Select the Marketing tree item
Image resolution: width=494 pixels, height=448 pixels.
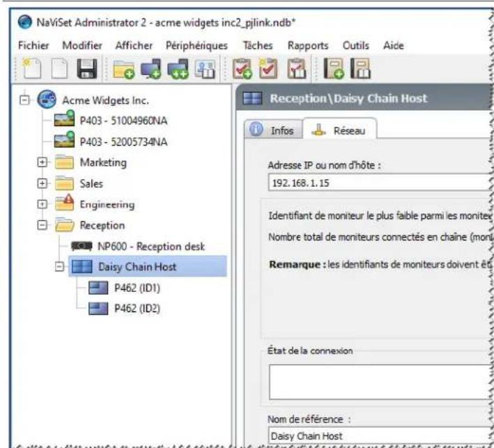103,162
